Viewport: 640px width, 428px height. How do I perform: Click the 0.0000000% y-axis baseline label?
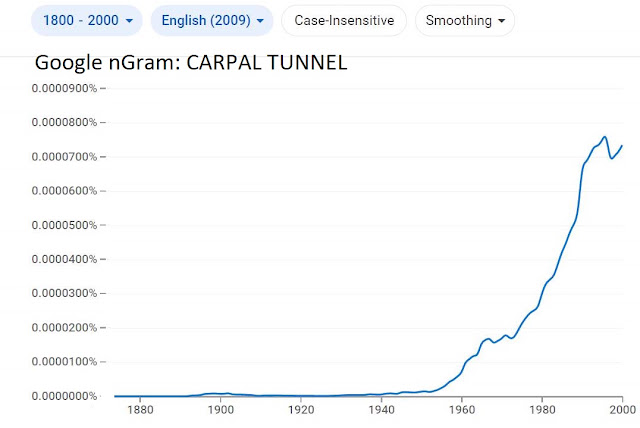point(64,396)
